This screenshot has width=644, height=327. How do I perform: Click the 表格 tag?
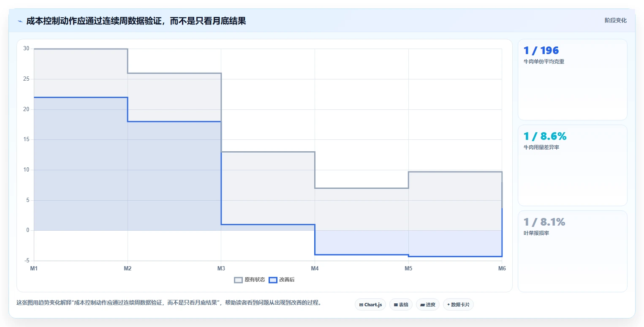[401, 305]
